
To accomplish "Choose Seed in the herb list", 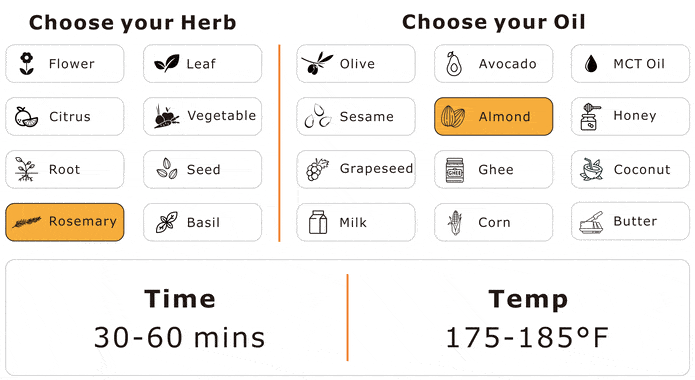I will click(203, 169).
